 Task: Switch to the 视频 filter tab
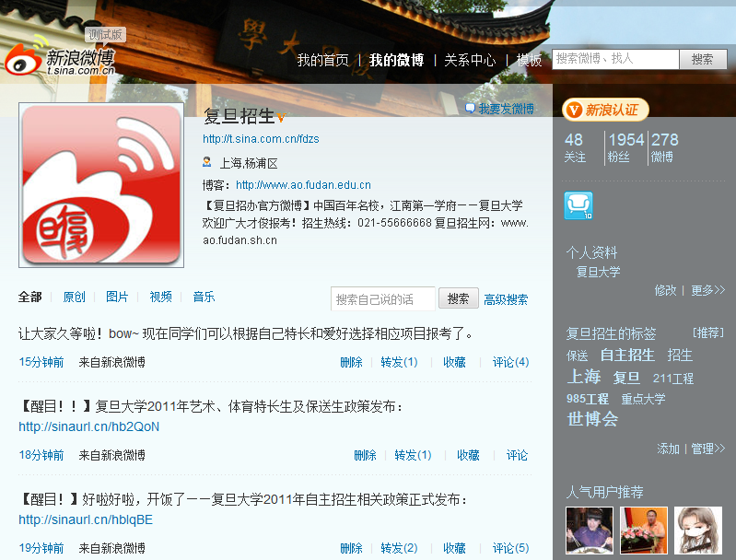(x=160, y=297)
